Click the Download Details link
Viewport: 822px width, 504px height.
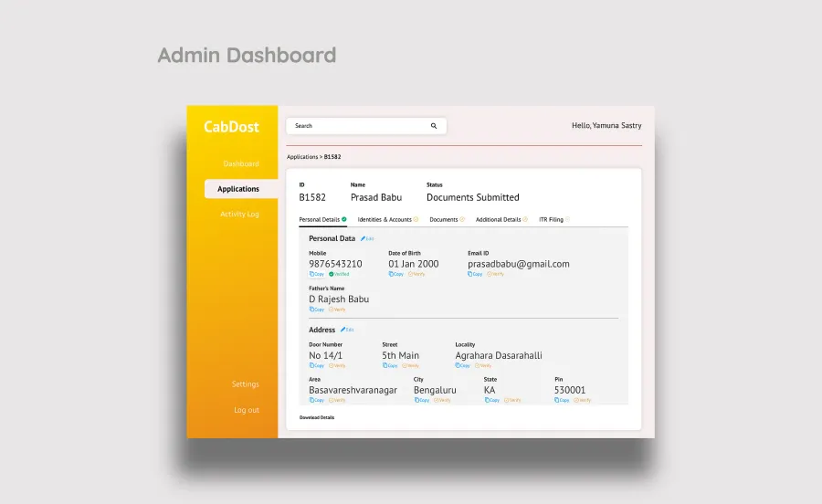[x=317, y=417]
